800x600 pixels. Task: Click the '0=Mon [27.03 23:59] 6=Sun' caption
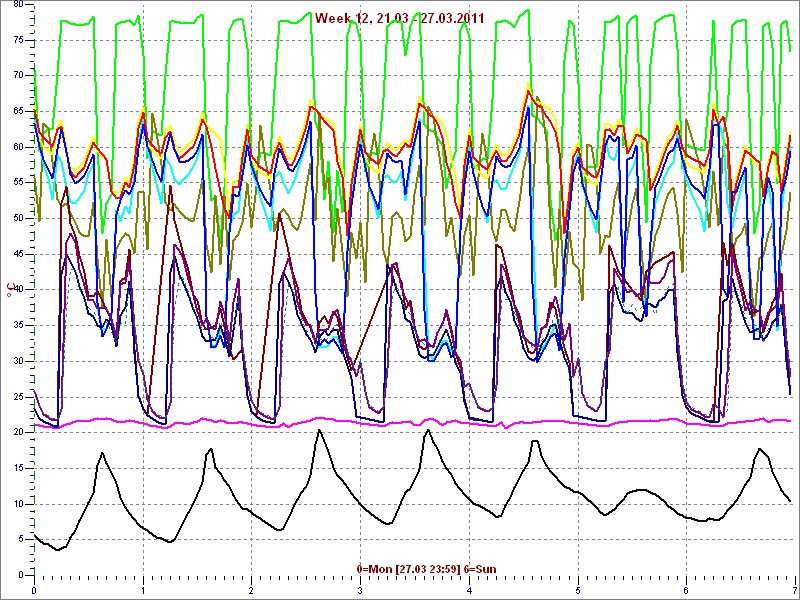427,569
